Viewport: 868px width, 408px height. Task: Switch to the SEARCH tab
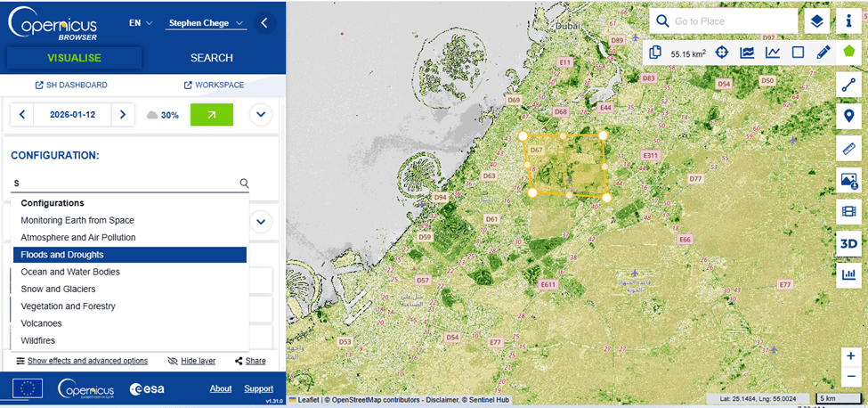212,58
